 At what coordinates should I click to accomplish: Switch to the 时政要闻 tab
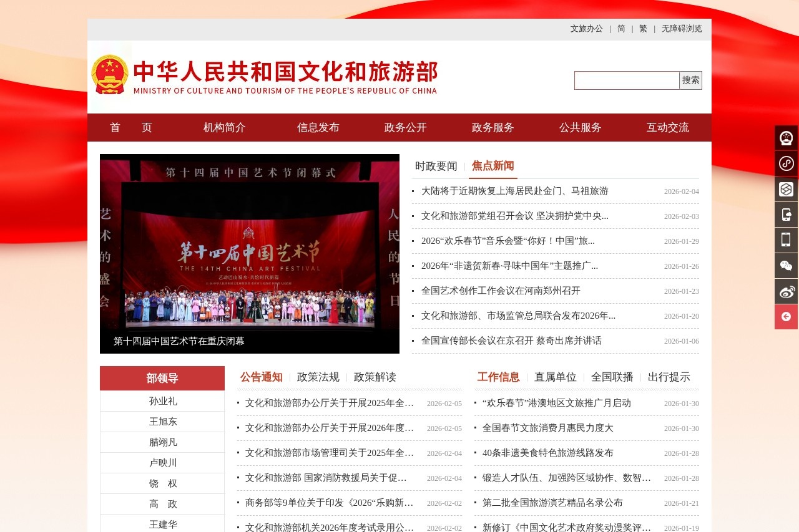[436, 167]
